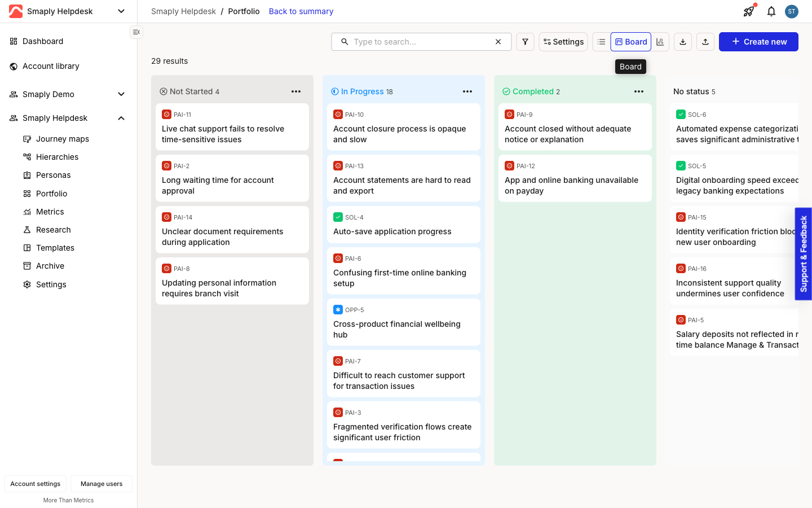Open the Journey maps menu item
Viewport: 812px width, 508px height.
pyautogui.click(x=63, y=139)
